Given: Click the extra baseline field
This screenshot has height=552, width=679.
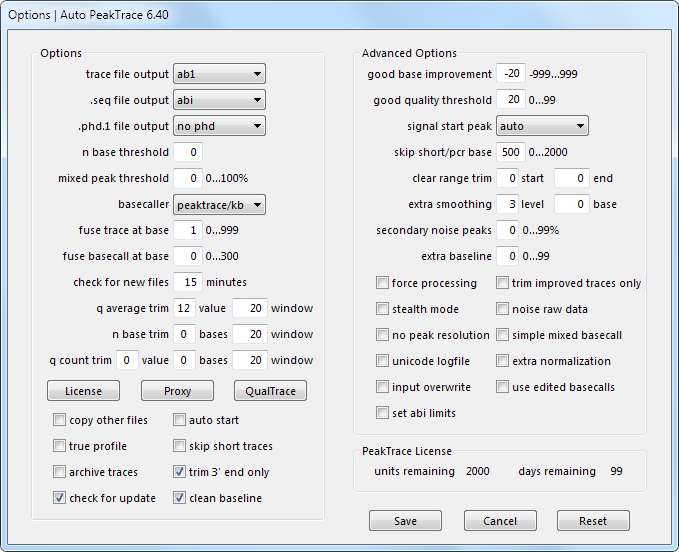Looking at the screenshot, I should click(508, 256).
